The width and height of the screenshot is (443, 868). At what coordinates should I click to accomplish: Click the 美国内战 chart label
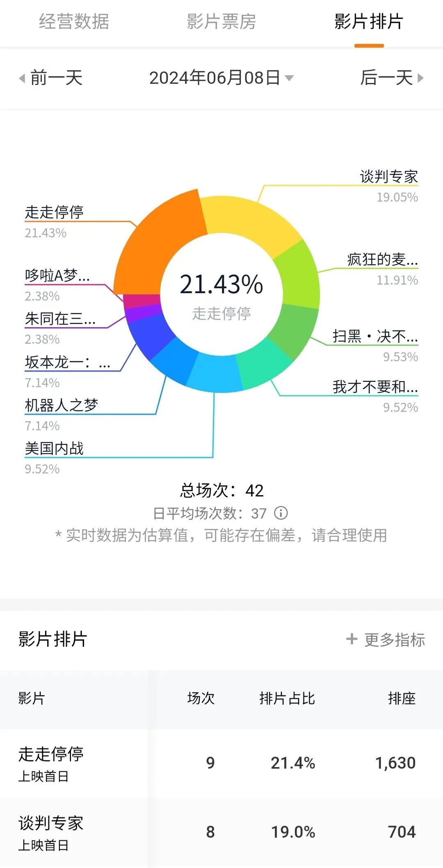tap(54, 448)
